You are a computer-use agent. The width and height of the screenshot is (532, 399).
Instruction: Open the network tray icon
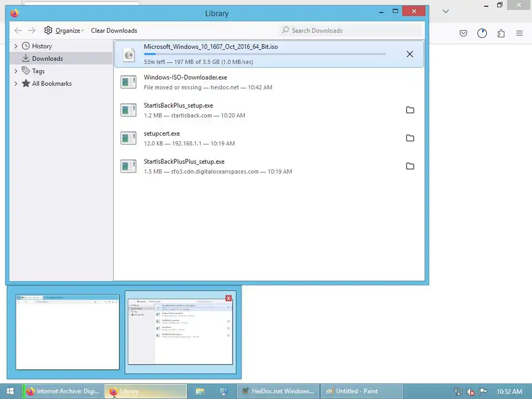[x=458, y=392]
